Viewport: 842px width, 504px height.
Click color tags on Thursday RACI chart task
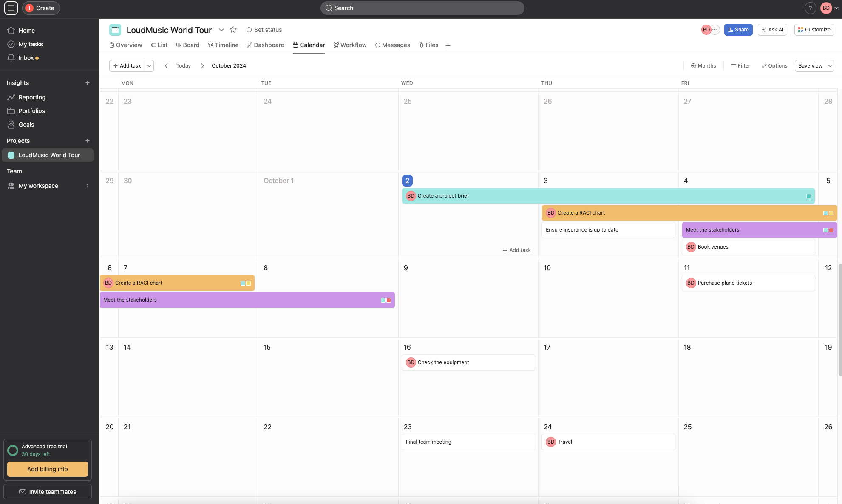coord(828,213)
